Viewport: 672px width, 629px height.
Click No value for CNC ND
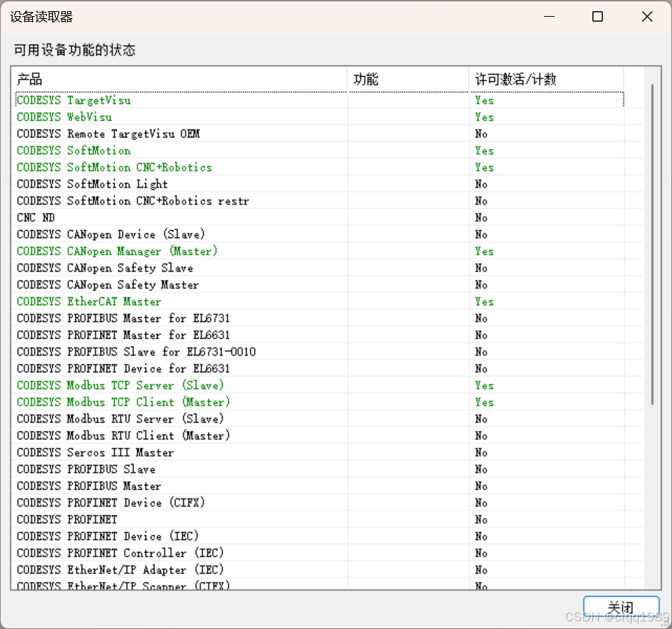click(x=481, y=217)
